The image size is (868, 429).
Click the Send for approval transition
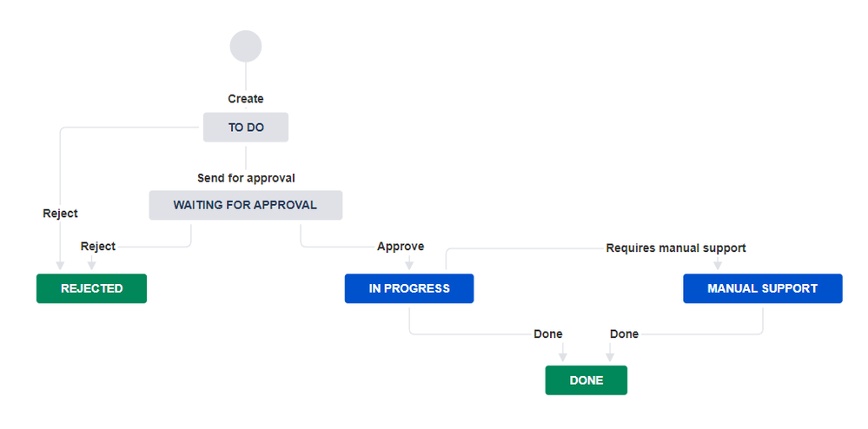coord(246,178)
